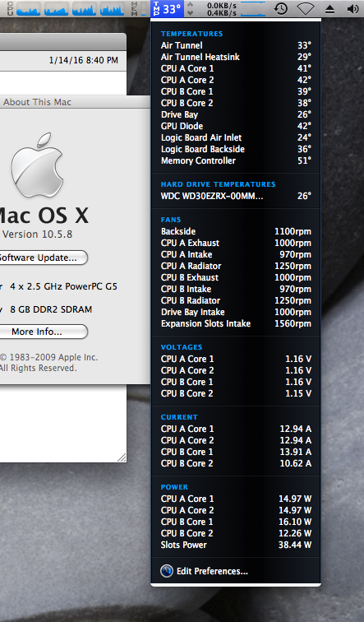Open the iStat MEM memory menu
This screenshot has width=364, height=622.
(x=138, y=8)
